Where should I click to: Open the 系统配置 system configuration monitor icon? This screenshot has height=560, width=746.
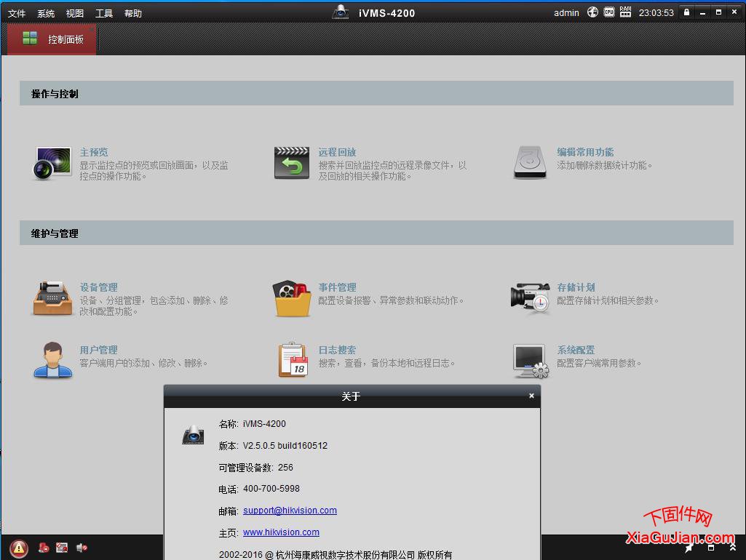coord(531,361)
